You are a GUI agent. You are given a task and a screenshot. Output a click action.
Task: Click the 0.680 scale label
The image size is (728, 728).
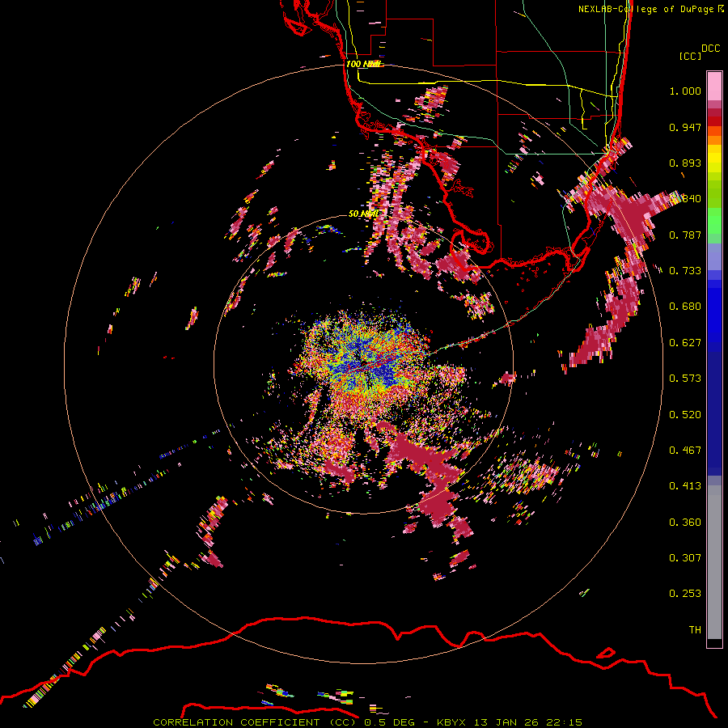pyautogui.click(x=685, y=307)
